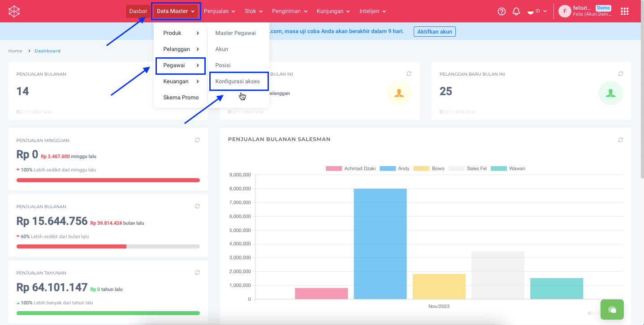The width and height of the screenshot is (644, 325).
Task: Refresh the Pelanggan Baru Bulan Ini card
Action: coord(620,74)
